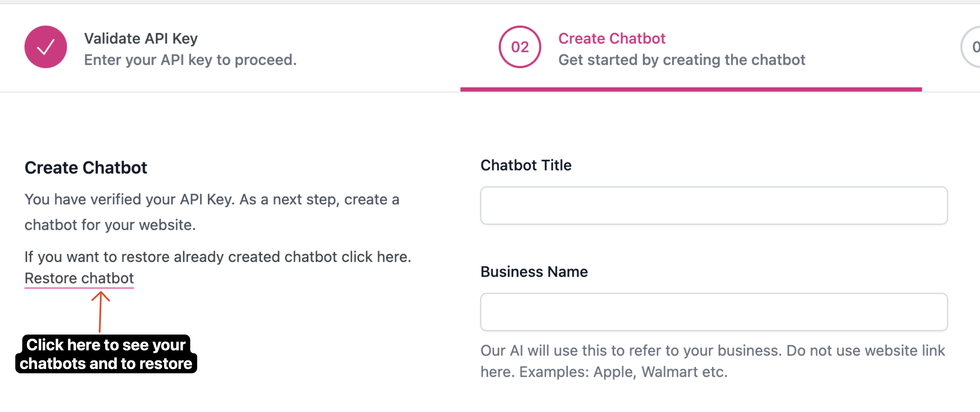This screenshot has height=412, width=980.
Task: Click the 'Get started by creating the chatbot' subtitle
Action: coord(681,60)
